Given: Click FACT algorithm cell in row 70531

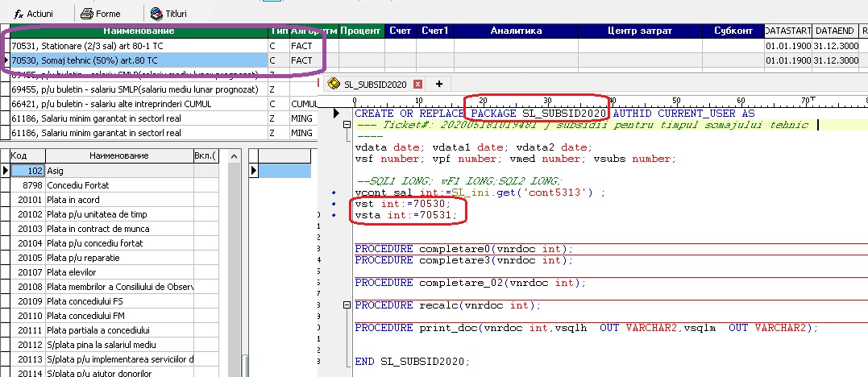Looking at the screenshot, I should coord(313,46).
